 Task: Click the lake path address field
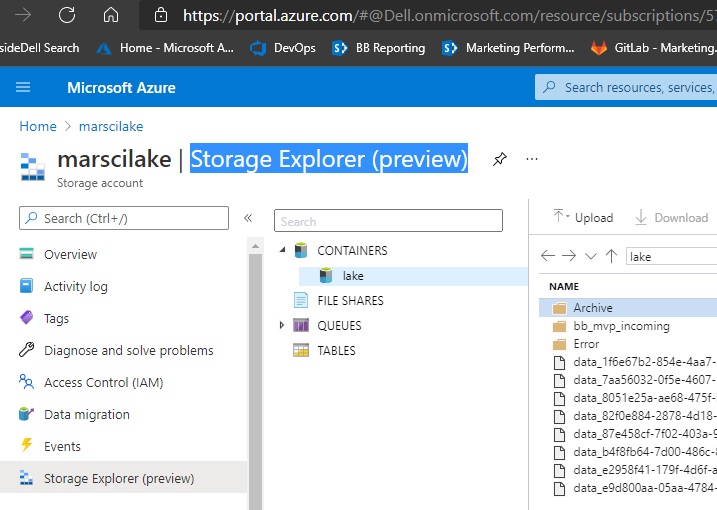pyautogui.click(x=671, y=256)
